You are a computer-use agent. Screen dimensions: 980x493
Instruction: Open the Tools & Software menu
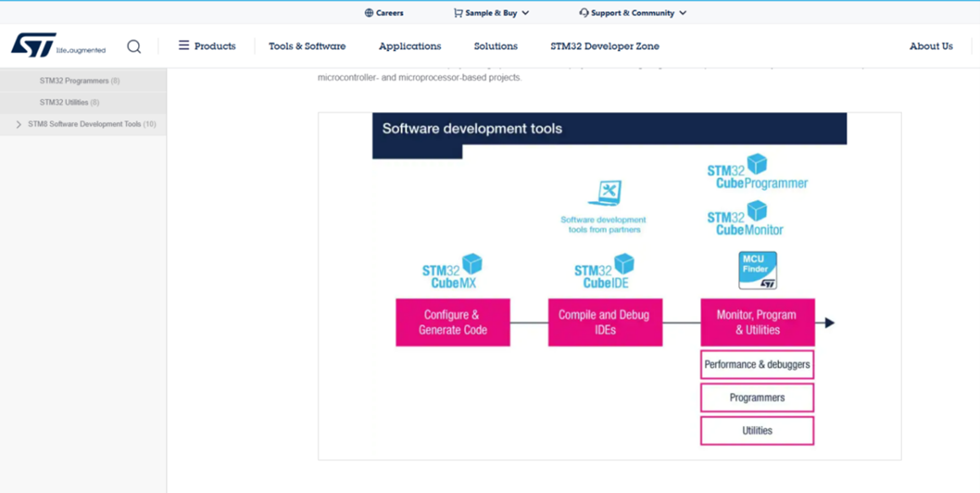tap(307, 47)
